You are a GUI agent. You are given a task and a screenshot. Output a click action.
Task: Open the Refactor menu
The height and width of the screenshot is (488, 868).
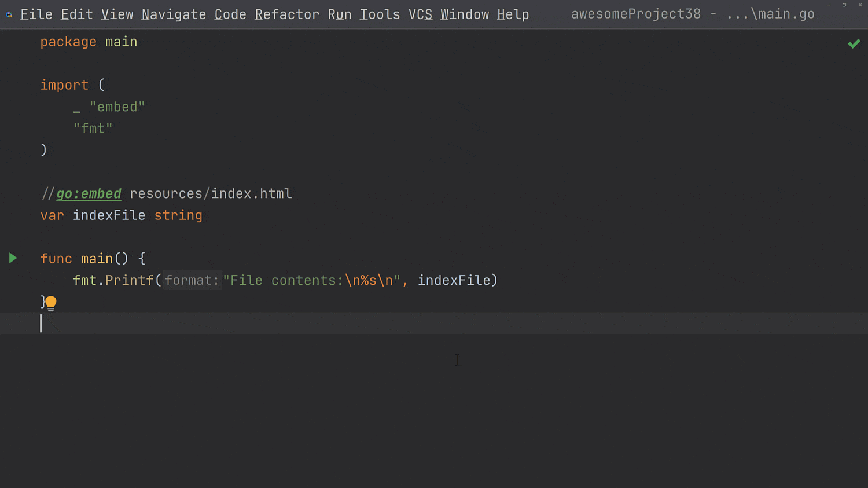(287, 14)
